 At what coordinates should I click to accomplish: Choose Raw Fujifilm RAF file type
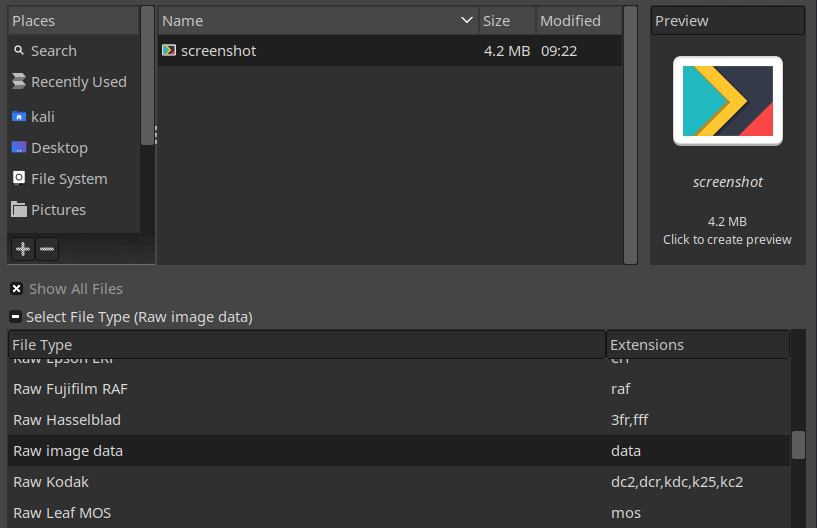[x=399, y=389]
